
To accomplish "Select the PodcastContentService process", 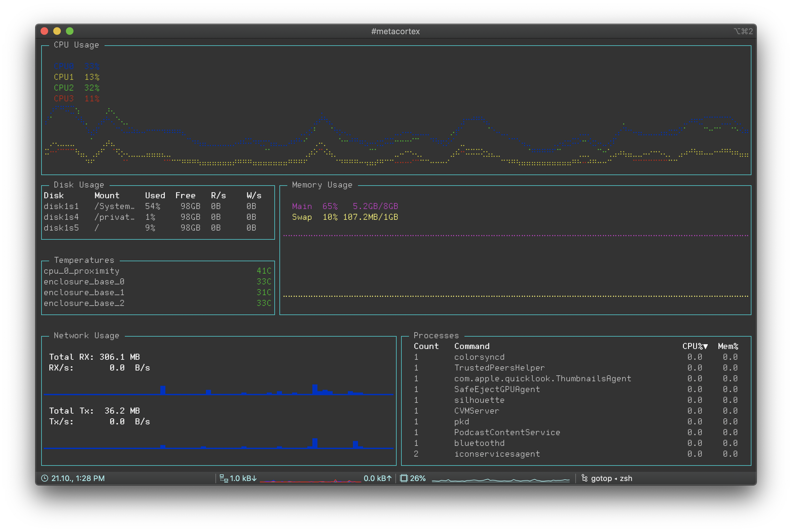I will [x=576, y=433].
